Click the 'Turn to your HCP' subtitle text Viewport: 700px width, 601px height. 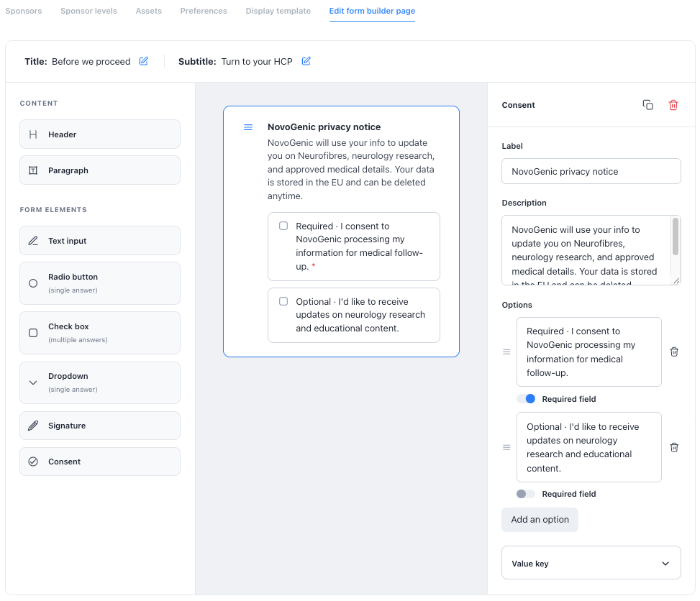tap(257, 62)
